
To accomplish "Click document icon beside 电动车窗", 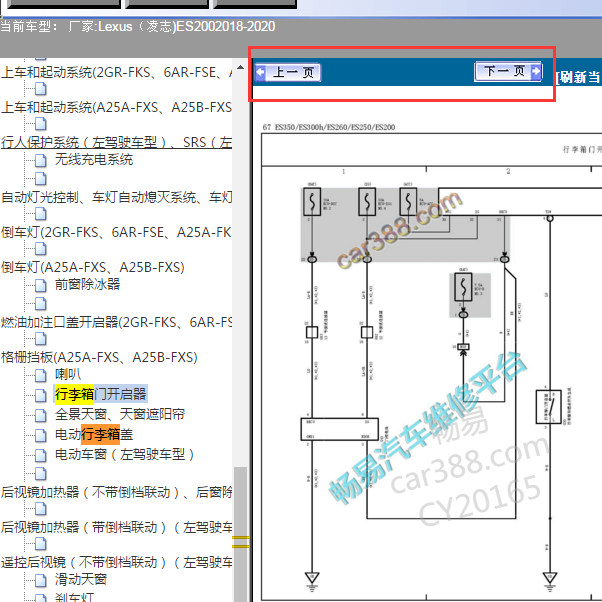I will 41,455.
